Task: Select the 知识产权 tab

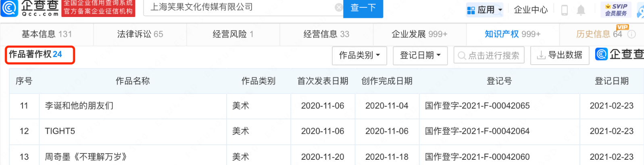Action: (x=513, y=34)
